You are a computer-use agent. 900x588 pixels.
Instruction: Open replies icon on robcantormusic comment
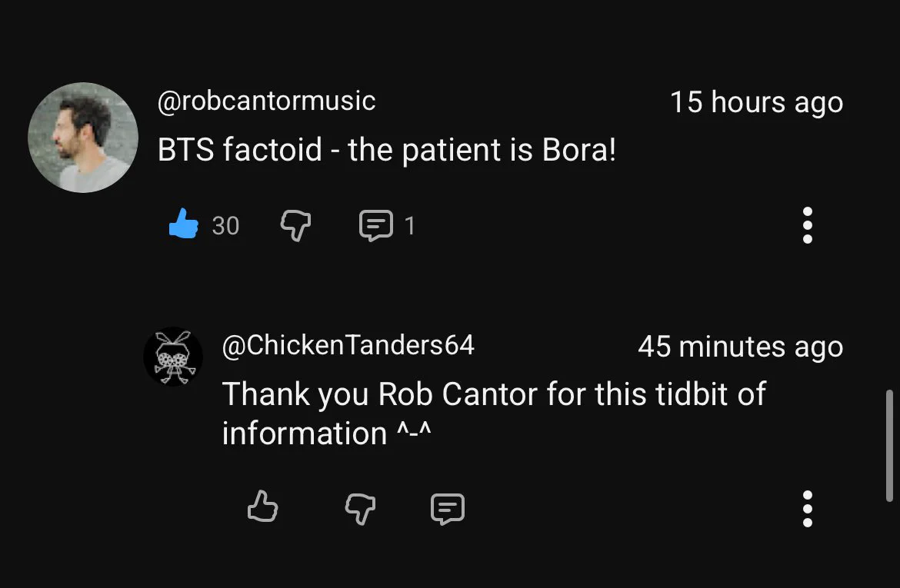pyautogui.click(x=376, y=225)
